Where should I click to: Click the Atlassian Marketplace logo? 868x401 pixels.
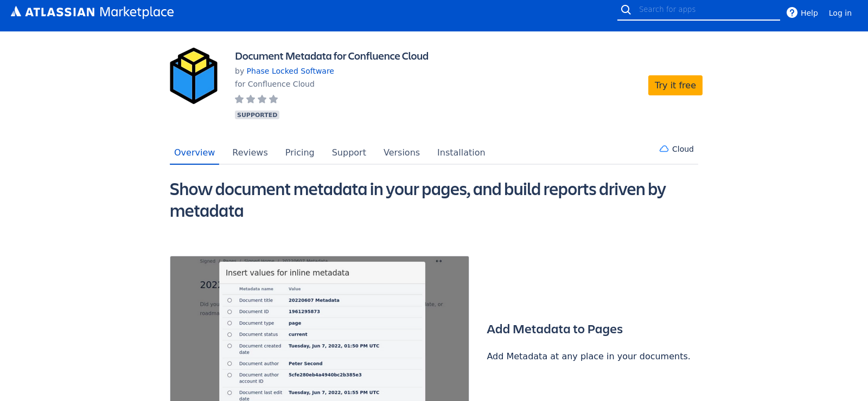pos(92,12)
